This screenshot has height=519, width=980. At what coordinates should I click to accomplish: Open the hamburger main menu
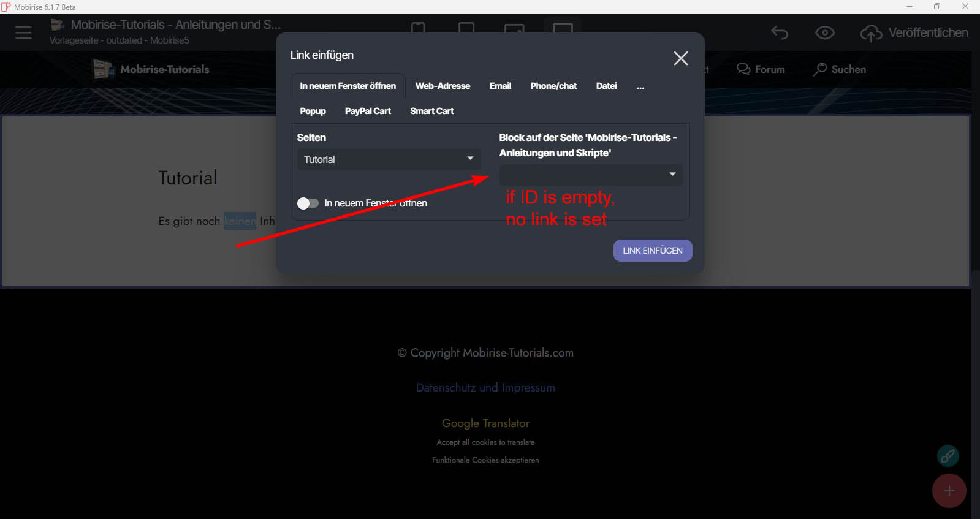(23, 32)
